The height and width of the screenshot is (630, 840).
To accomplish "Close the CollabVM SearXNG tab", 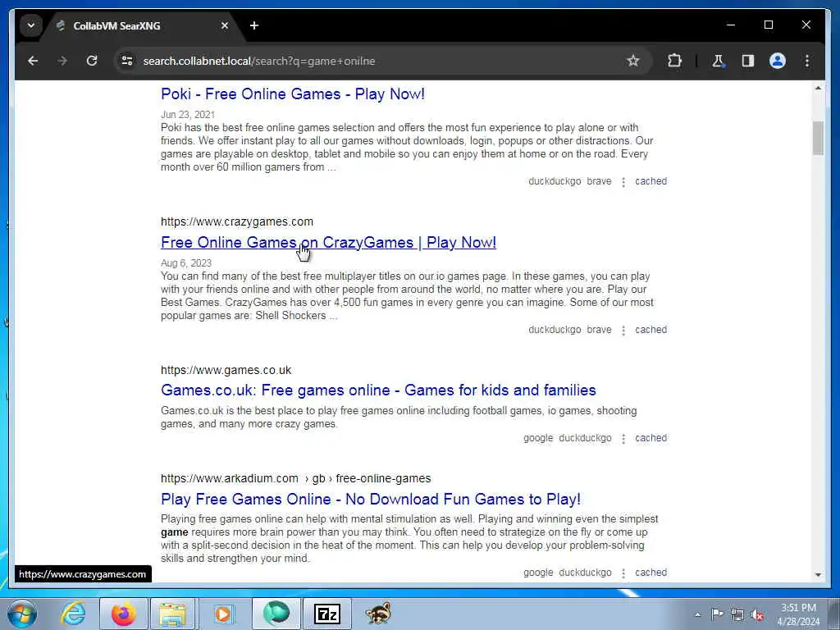I will (x=225, y=25).
